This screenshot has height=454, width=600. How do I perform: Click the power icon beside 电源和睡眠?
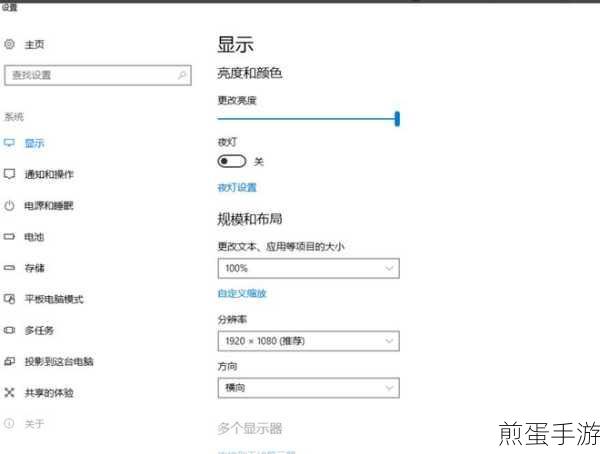(x=9, y=206)
